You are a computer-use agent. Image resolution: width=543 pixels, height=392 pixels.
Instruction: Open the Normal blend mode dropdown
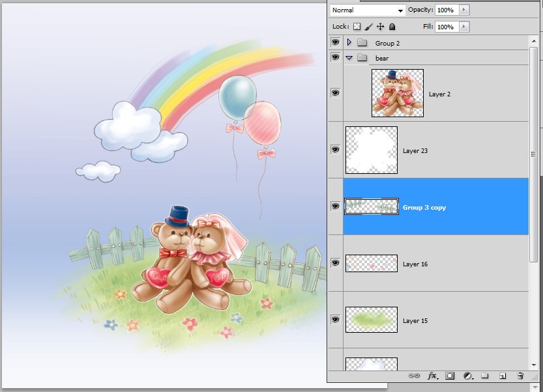[x=367, y=10]
